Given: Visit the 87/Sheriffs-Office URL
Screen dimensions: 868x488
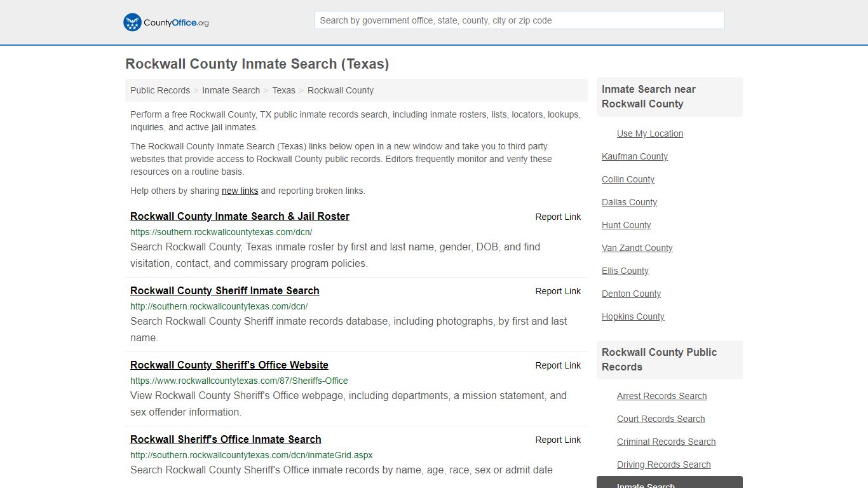Looking at the screenshot, I should click(x=239, y=381).
